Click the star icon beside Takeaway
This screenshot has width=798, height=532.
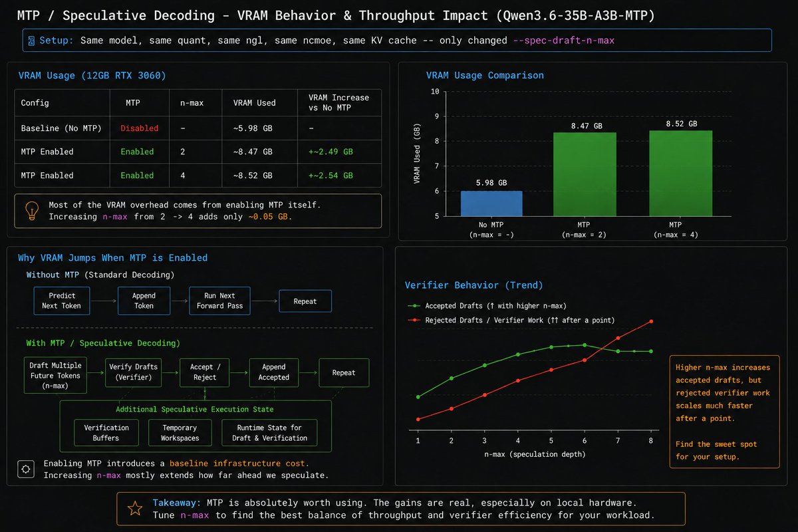point(135,509)
